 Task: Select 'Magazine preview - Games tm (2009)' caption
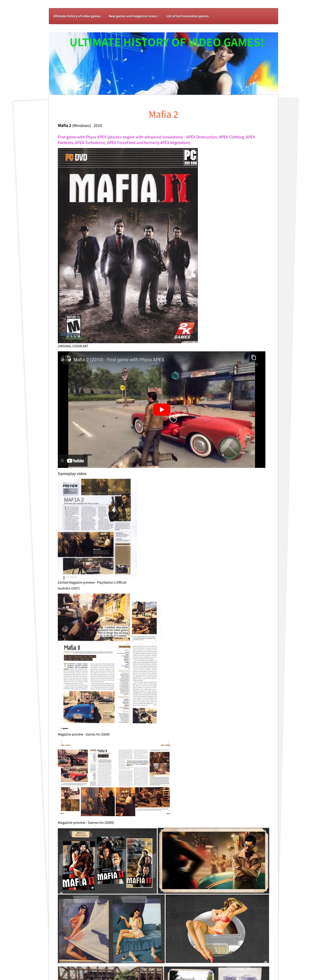coord(86,823)
